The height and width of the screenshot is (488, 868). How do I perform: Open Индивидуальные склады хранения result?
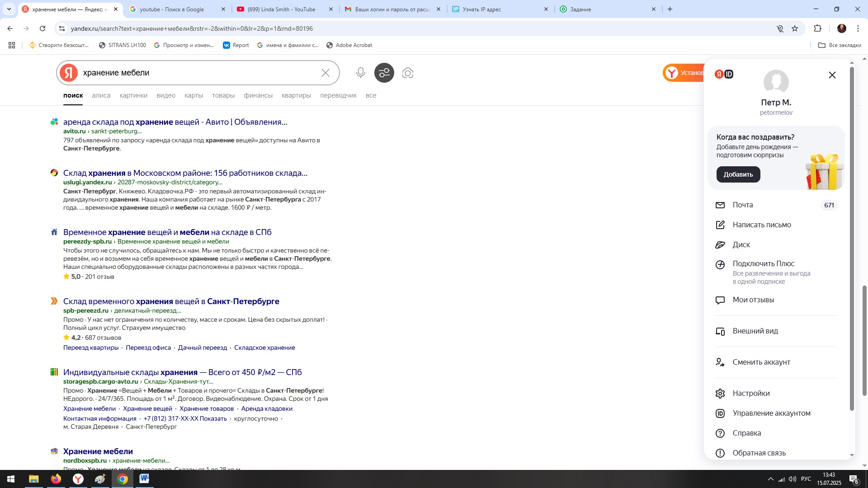click(x=183, y=372)
